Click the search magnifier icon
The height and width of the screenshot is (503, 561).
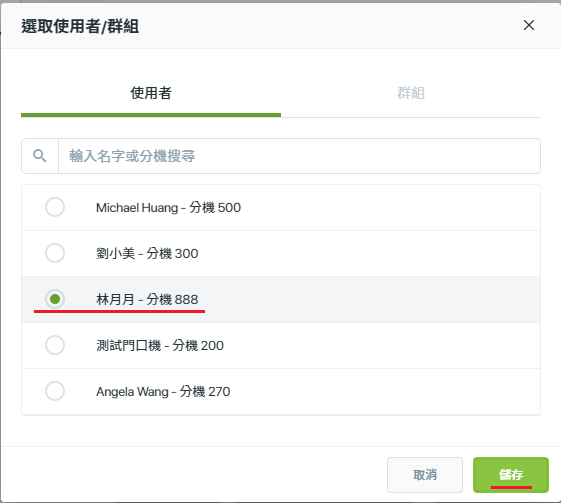point(40,156)
